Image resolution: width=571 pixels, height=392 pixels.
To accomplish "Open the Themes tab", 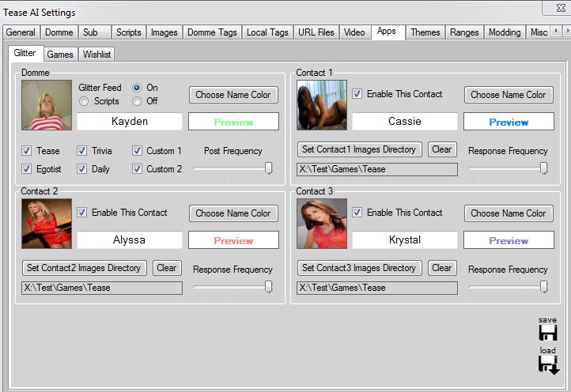I will (x=425, y=32).
